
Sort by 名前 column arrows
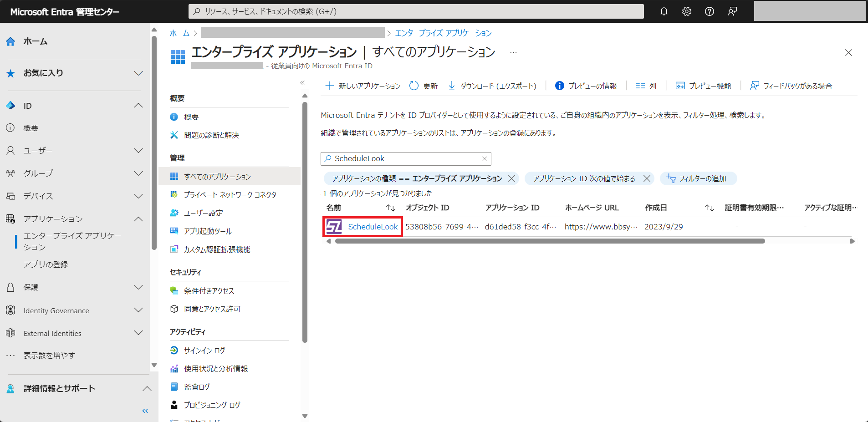(391, 208)
